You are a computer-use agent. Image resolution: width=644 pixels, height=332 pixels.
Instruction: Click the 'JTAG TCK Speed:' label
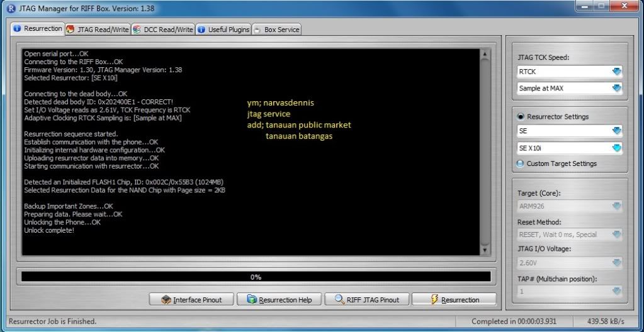click(x=543, y=57)
